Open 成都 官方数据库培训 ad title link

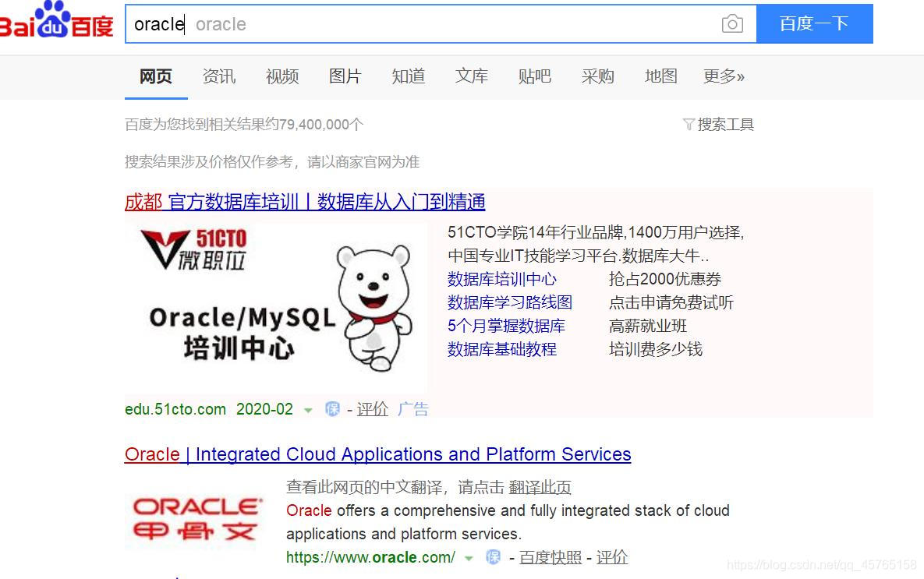pos(305,202)
